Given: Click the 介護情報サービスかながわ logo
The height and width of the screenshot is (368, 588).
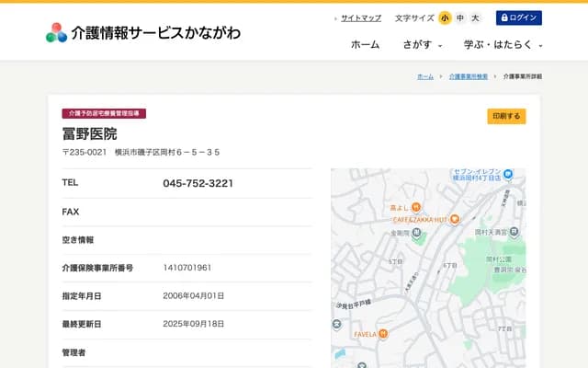Looking at the screenshot, I should [x=143, y=33].
